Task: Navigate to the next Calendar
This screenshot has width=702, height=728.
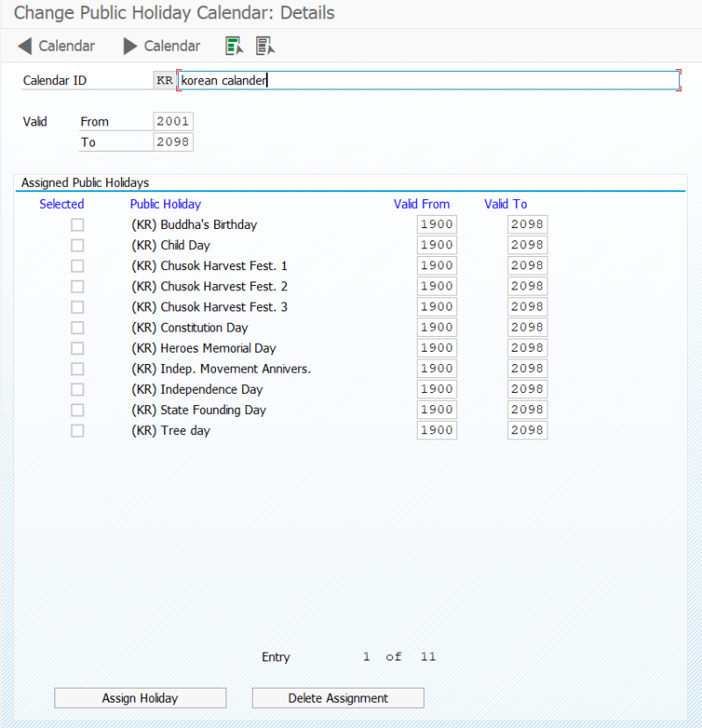Action: point(161,46)
